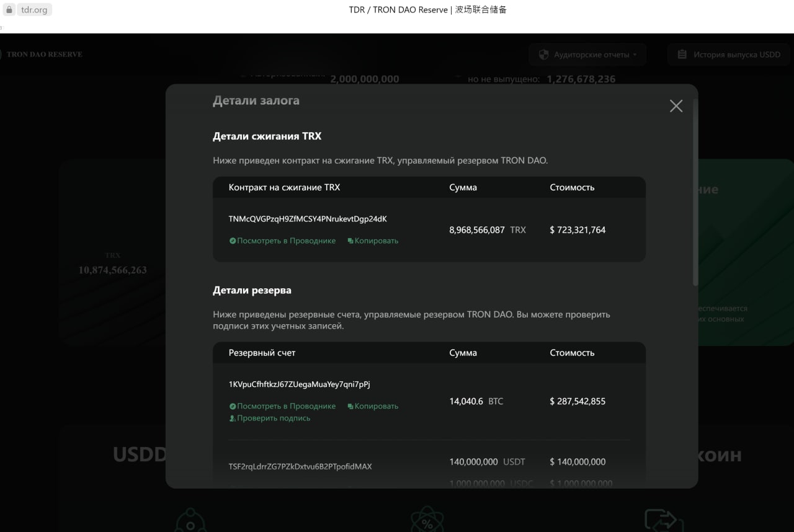Select reserve address TSF2rqLdrrZG7PZkDxtvu6B2PTpofidMAX

click(x=300, y=466)
